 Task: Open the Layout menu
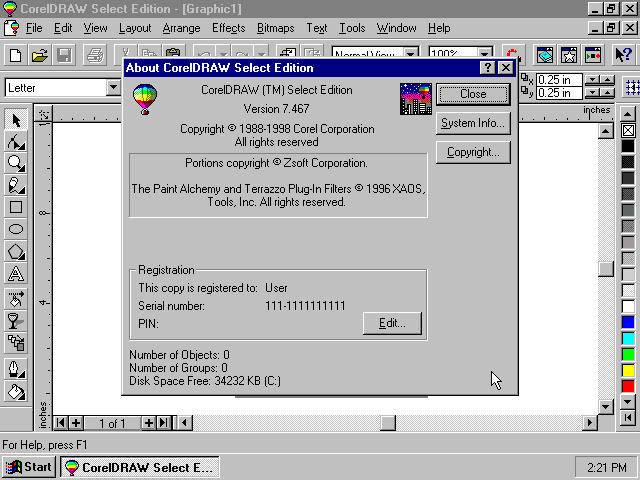point(135,28)
